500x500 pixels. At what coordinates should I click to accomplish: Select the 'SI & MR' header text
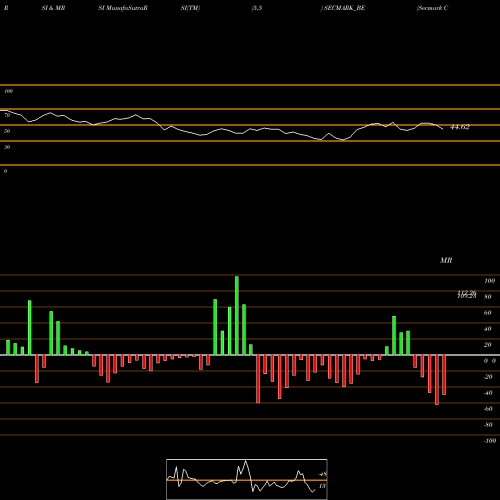point(53,8)
